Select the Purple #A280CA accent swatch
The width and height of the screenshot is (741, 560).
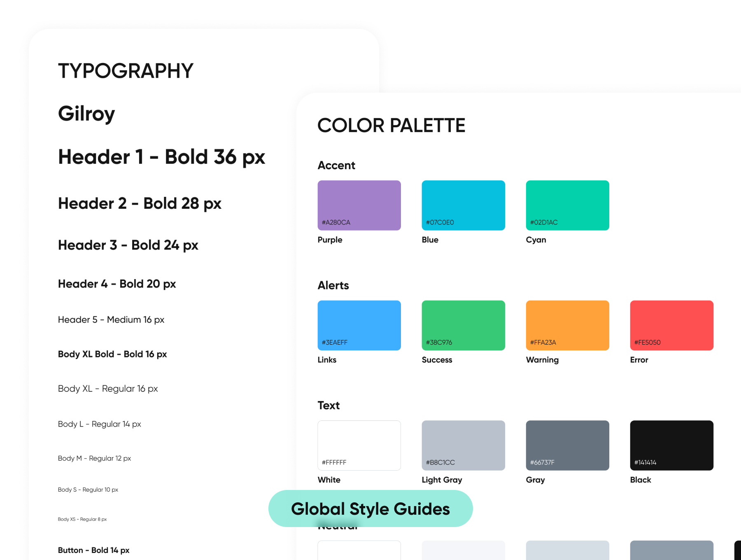(x=359, y=205)
